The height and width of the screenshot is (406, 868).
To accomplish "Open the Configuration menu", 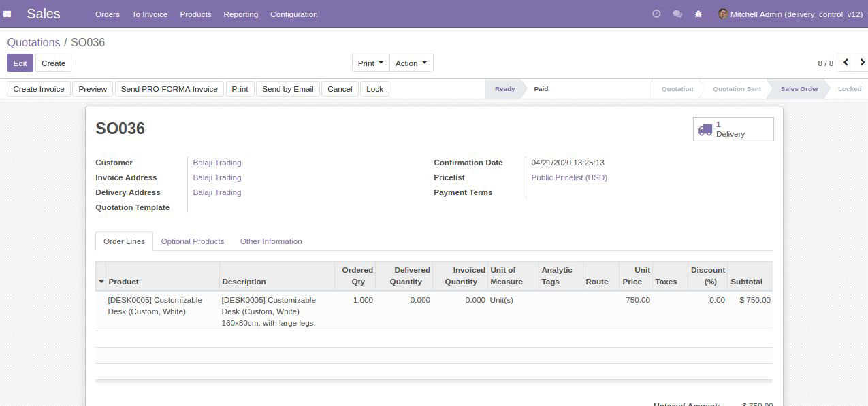I will pyautogui.click(x=294, y=14).
